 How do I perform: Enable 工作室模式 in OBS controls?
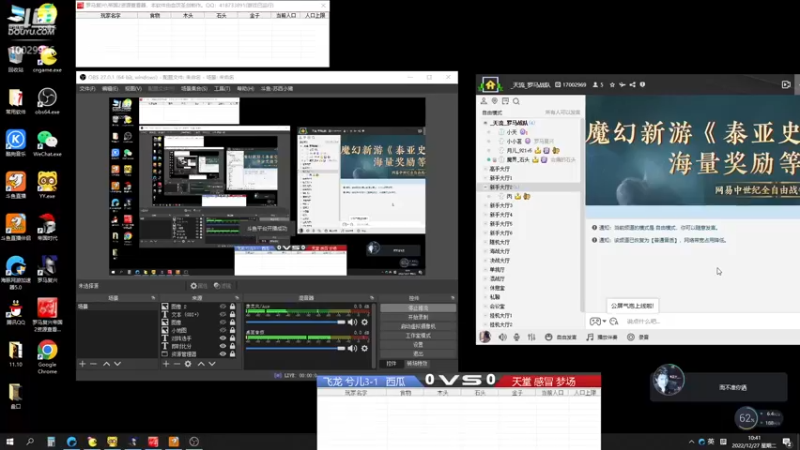click(418, 336)
